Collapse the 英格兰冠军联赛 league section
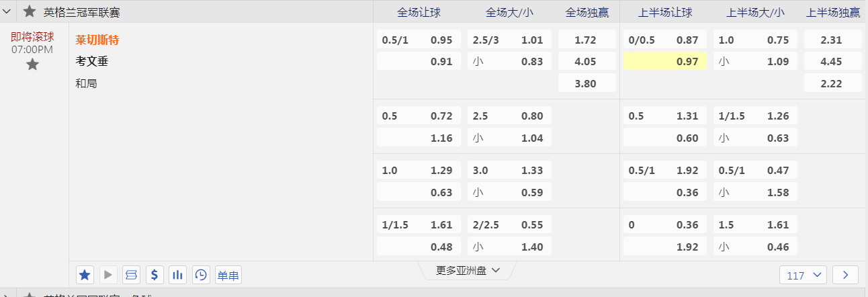The image size is (868, 297). (x=7, y=11)
